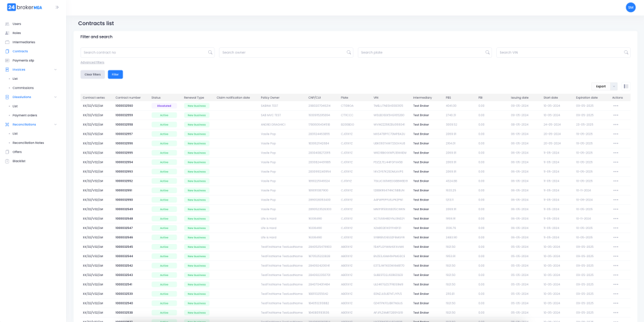Click the Intermediaries icon in sidebar
Viewport: 644px width, 322px height.
click(x=8, y=42)
